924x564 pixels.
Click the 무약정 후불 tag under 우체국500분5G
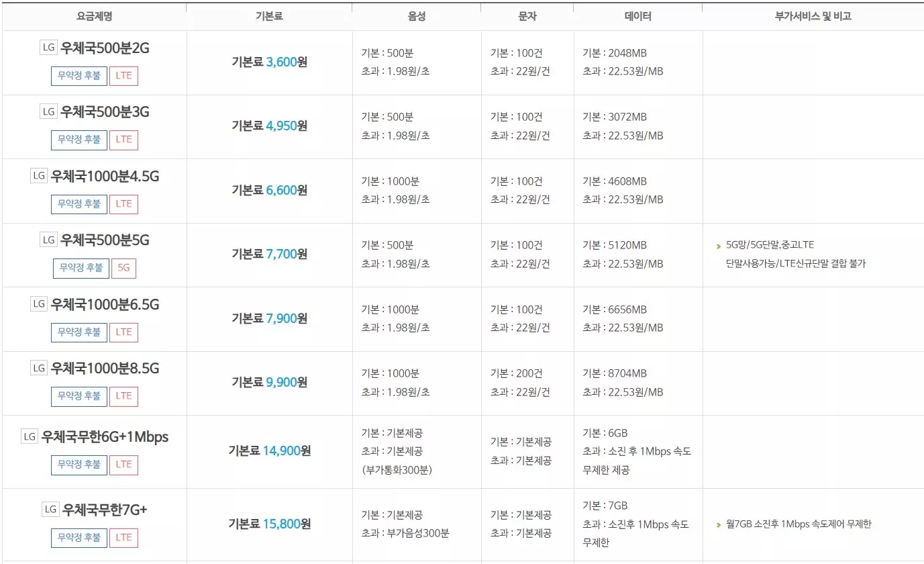click(81, 268)
